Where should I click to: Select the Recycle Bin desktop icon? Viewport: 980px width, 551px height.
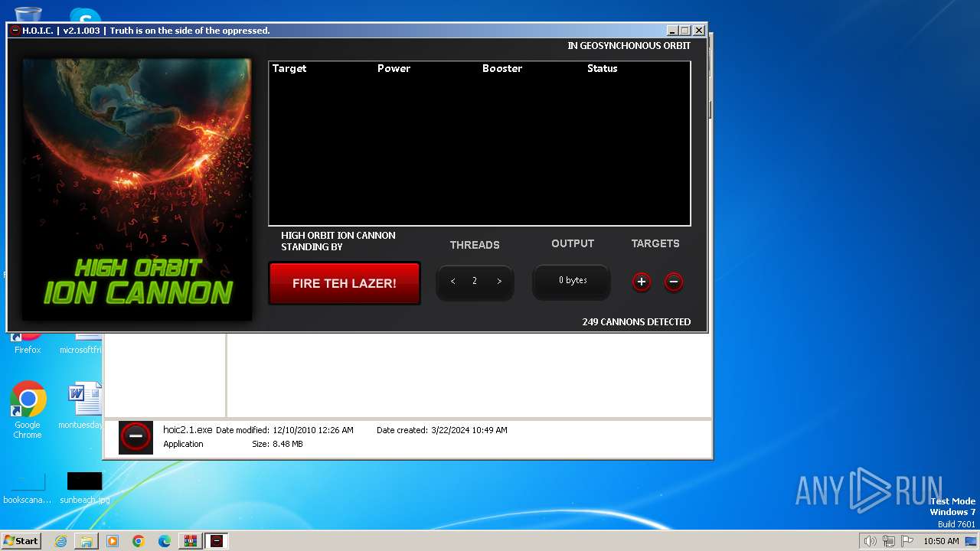[28, 14]
